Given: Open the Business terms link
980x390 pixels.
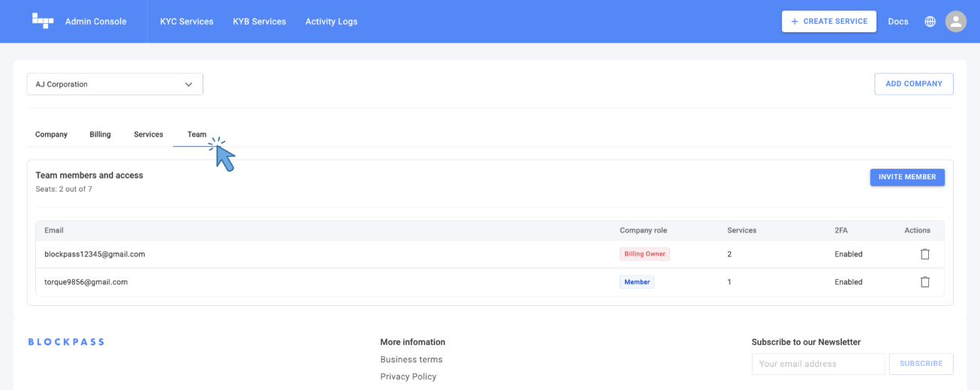Looking at the screenshot, I should click(x=411, y=359).
